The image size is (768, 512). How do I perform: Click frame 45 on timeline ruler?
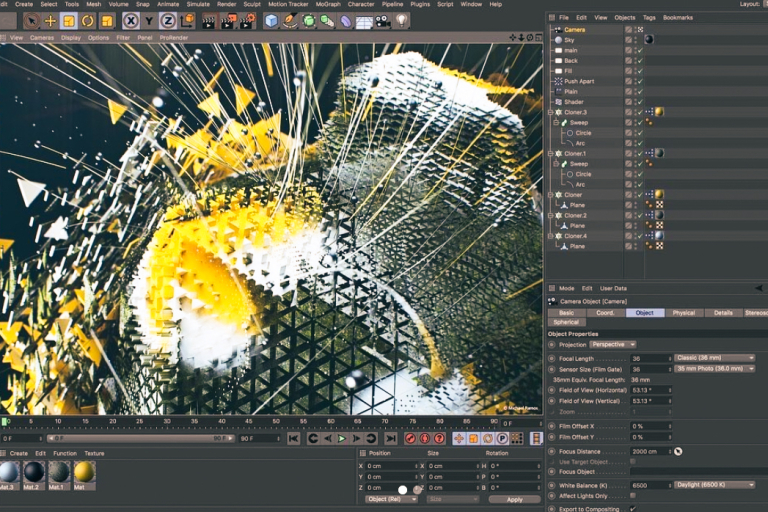(249, 421)
